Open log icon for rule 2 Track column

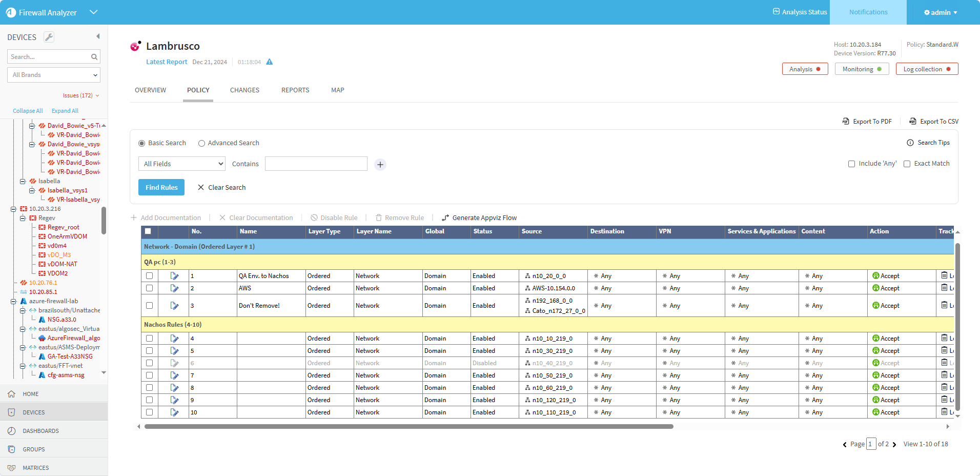(x=944, y=288)
